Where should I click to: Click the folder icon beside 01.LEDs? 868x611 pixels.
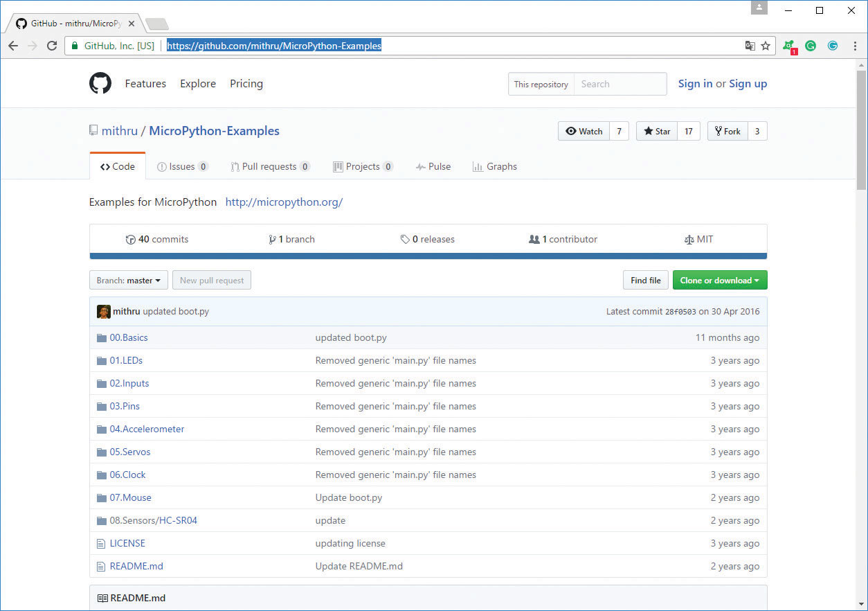tap(102, 361)
